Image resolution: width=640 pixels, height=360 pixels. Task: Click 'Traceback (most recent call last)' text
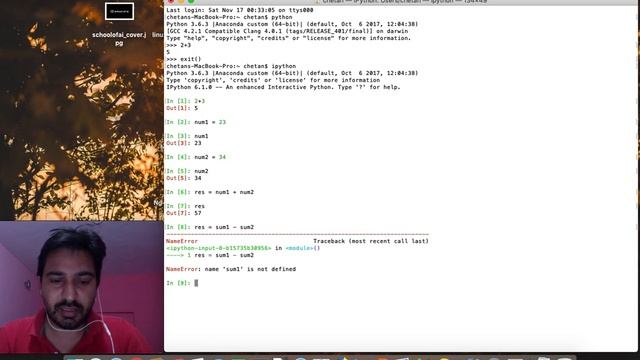pyautogui.click(x=371, y=241)
